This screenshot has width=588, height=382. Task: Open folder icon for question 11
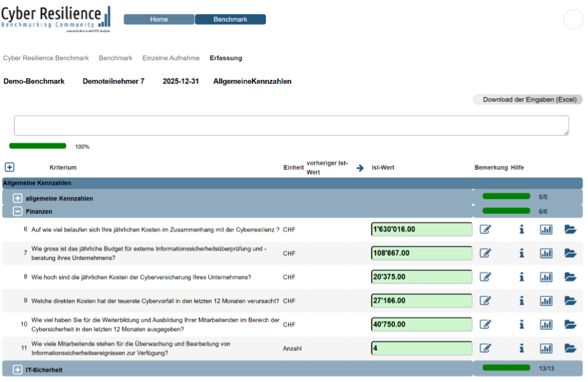[x=570, y=348]
